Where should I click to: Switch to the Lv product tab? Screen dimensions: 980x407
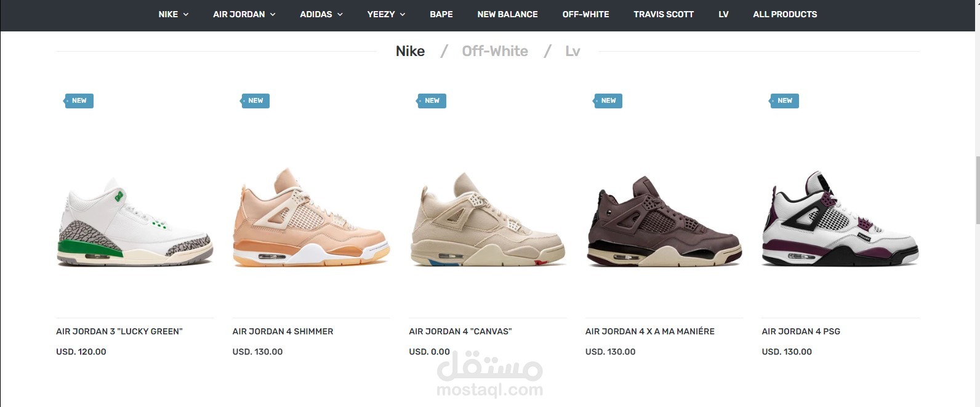tap(572, 51)
